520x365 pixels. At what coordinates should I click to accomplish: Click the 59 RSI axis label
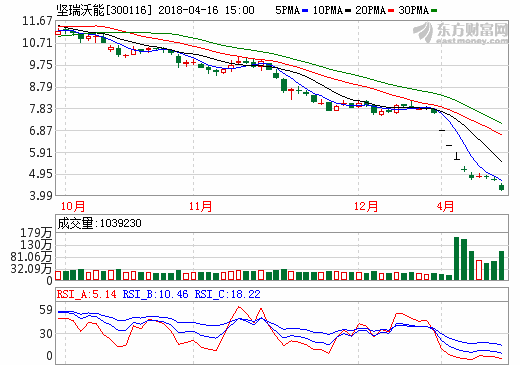click(x=46, y=310)
